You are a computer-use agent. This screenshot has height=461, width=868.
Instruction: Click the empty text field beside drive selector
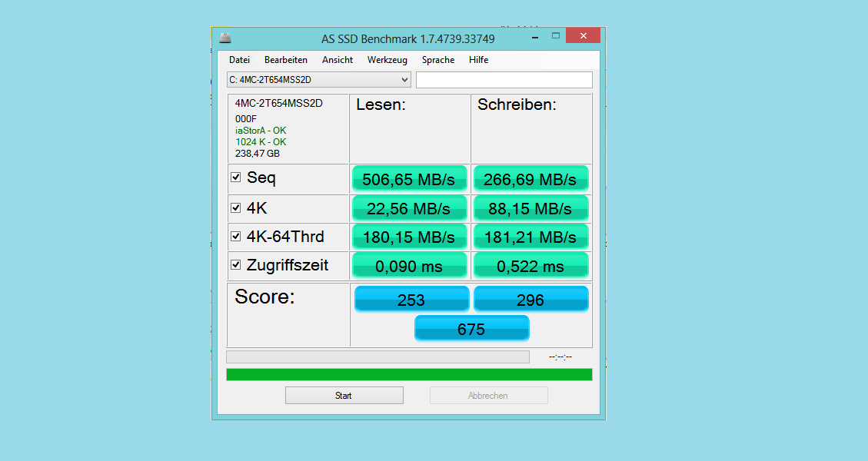coord(504,79)
